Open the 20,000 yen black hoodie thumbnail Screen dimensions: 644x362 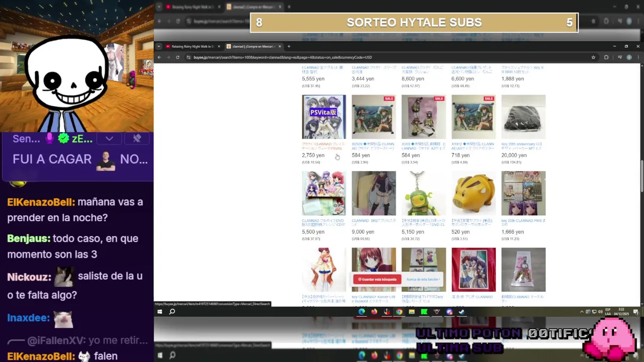point(523,117)
